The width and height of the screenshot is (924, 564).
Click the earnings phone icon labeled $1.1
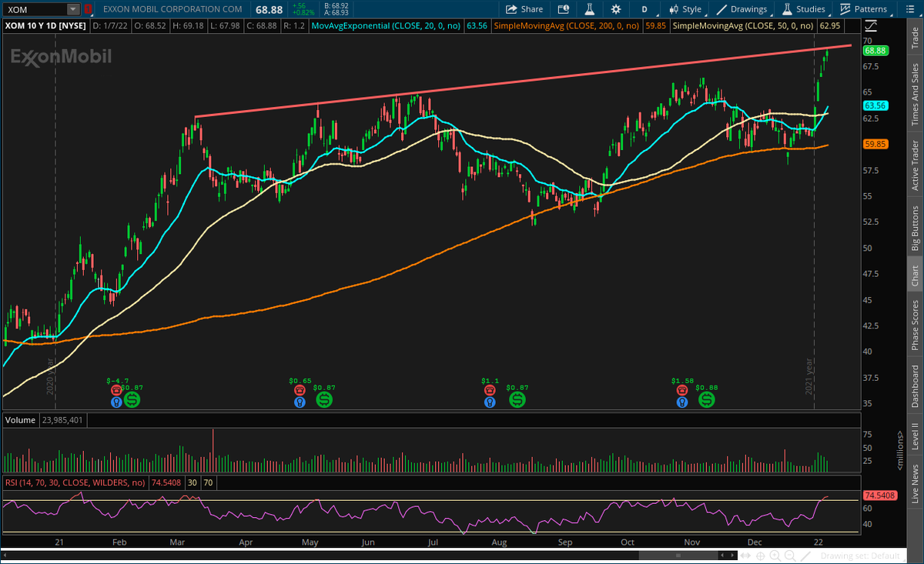pos(489,391)
